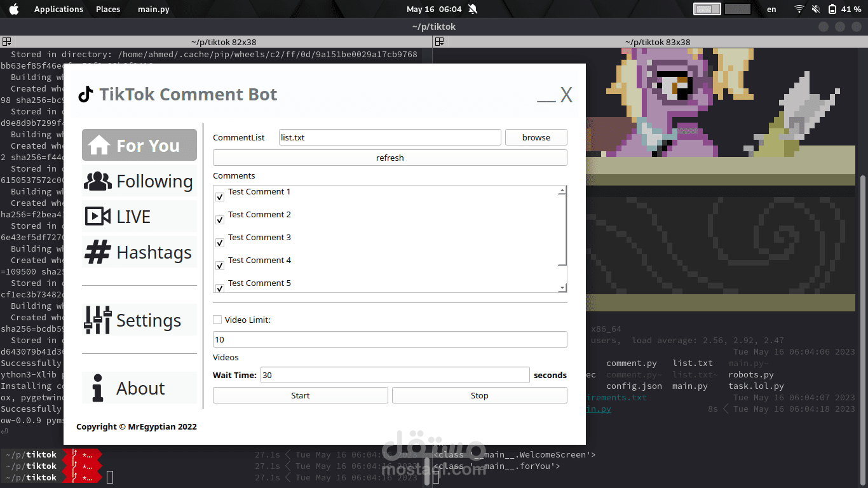Minimize the TikTok Comment Bot window
The height and width of the screenshot is (488, 868).
546,95
